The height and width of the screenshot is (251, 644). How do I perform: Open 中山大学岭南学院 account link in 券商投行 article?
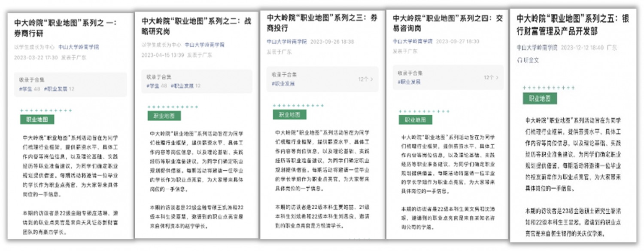(x=286, y=42)
